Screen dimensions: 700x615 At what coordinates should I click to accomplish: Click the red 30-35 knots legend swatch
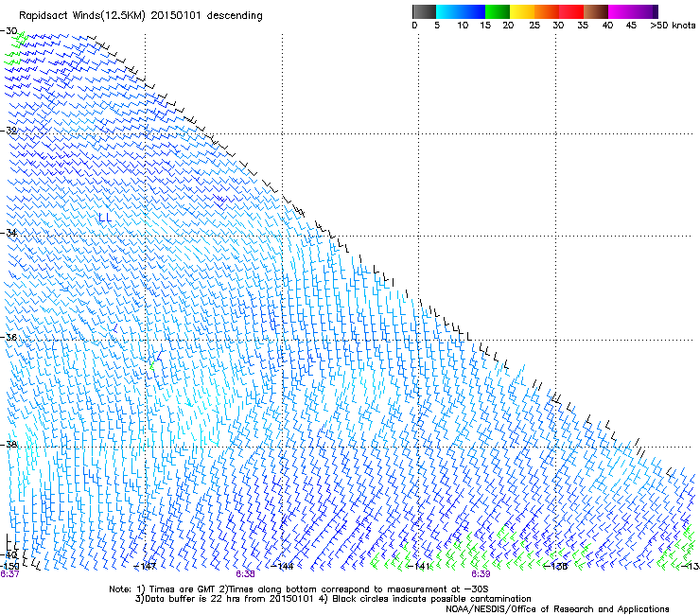571,11
